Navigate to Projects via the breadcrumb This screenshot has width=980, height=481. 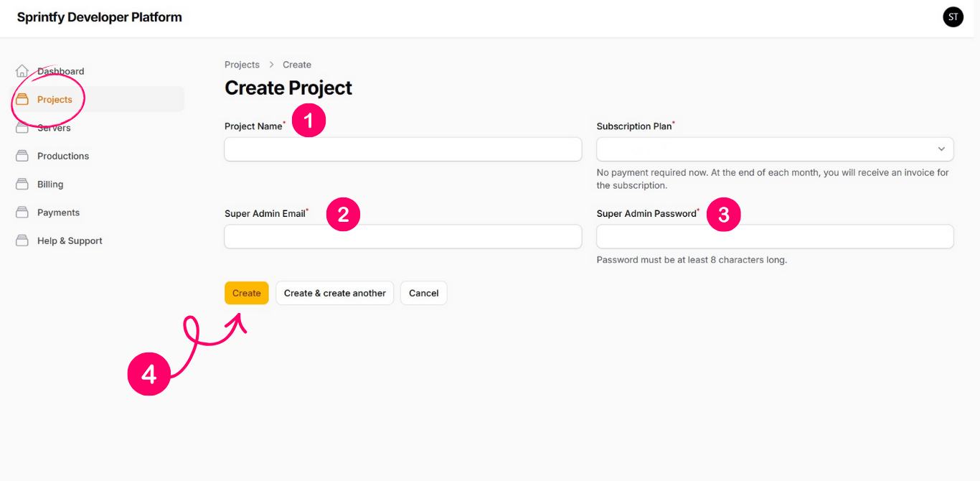pos(242,64)
